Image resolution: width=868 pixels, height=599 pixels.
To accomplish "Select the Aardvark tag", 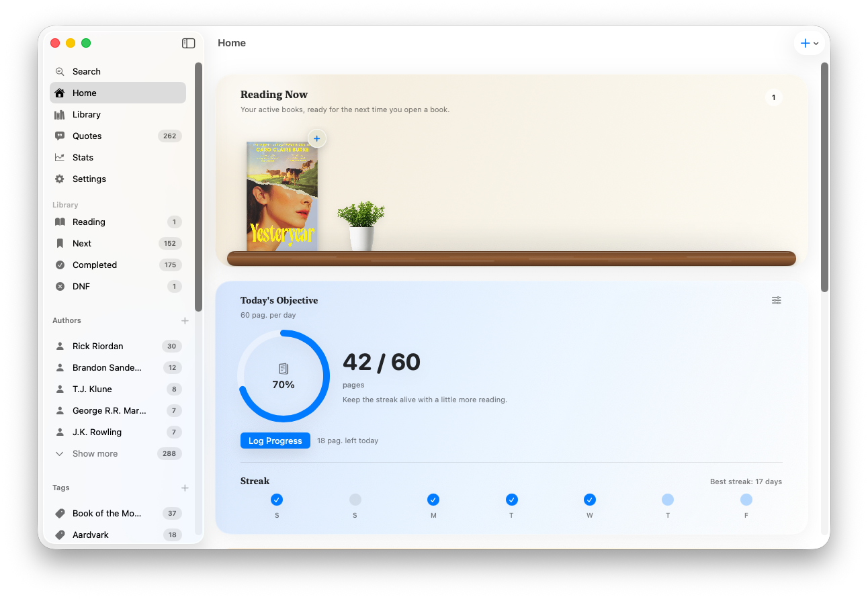I will (x=118, y=535).
